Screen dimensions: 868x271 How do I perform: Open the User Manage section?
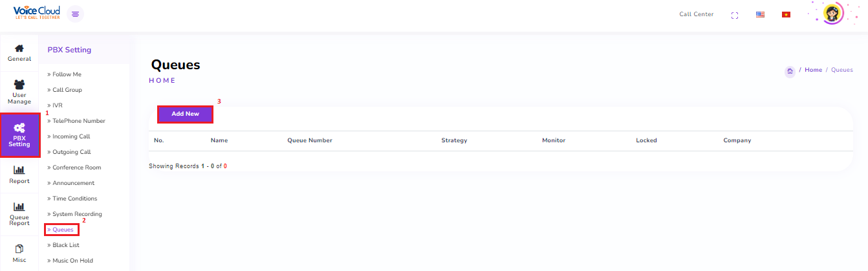coord(19,92)
